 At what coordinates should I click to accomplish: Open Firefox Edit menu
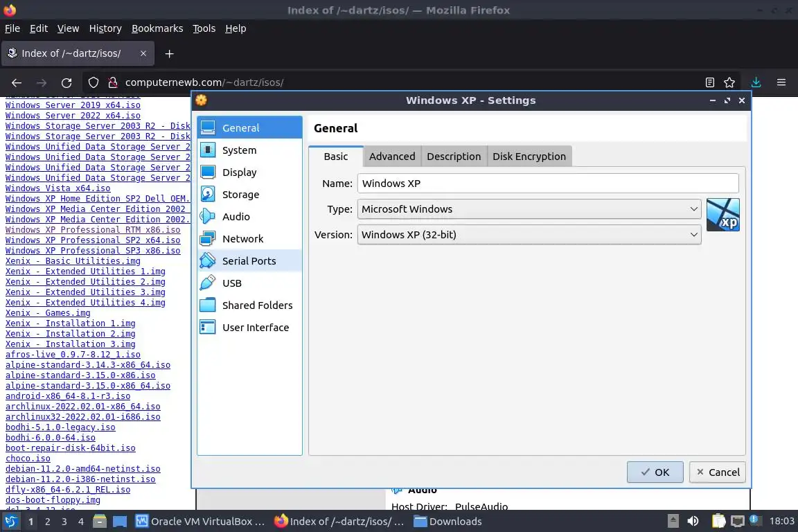39,28
